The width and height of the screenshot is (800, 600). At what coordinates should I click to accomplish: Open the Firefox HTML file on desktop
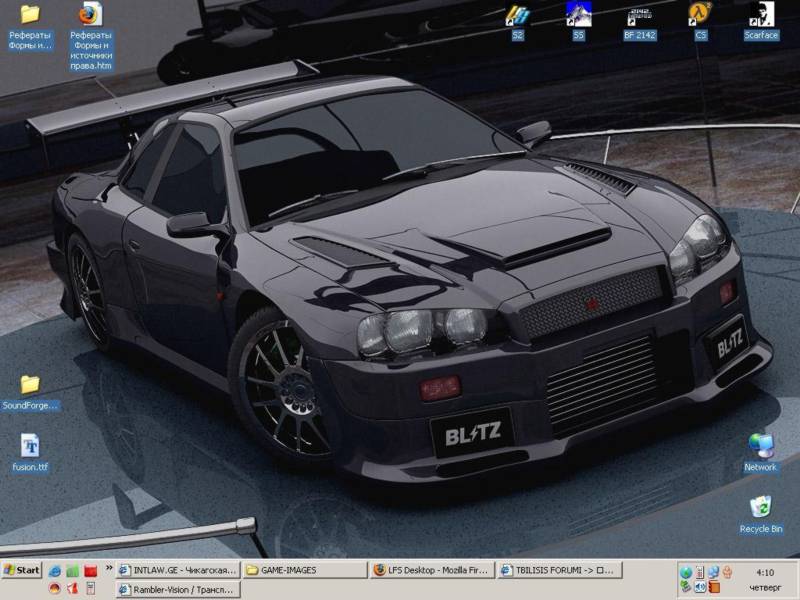point(91,16)
